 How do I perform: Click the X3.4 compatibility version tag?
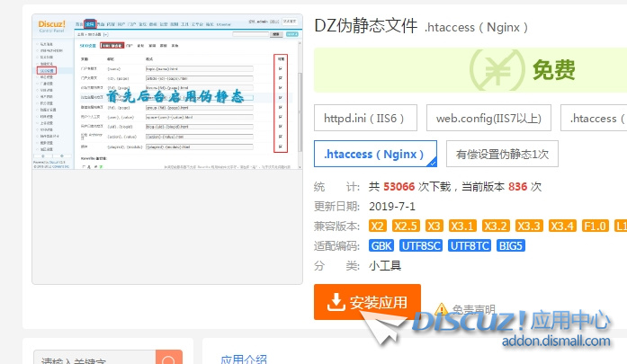[x=562, y=226]
